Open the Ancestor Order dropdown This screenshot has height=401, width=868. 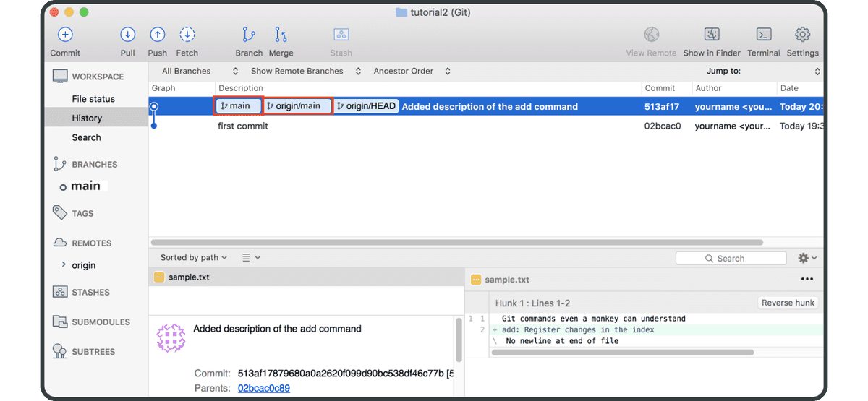click(x=412, y=71)
